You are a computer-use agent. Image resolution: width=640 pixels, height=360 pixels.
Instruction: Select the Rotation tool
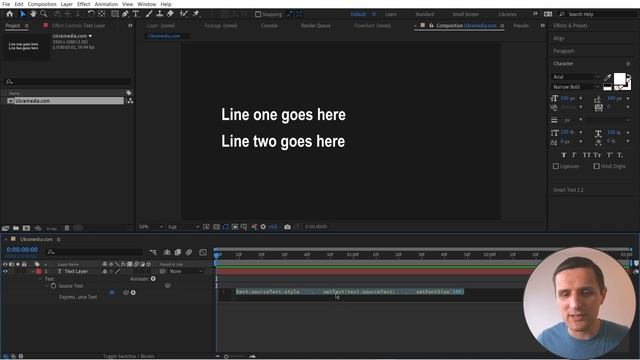pos(91,14)
